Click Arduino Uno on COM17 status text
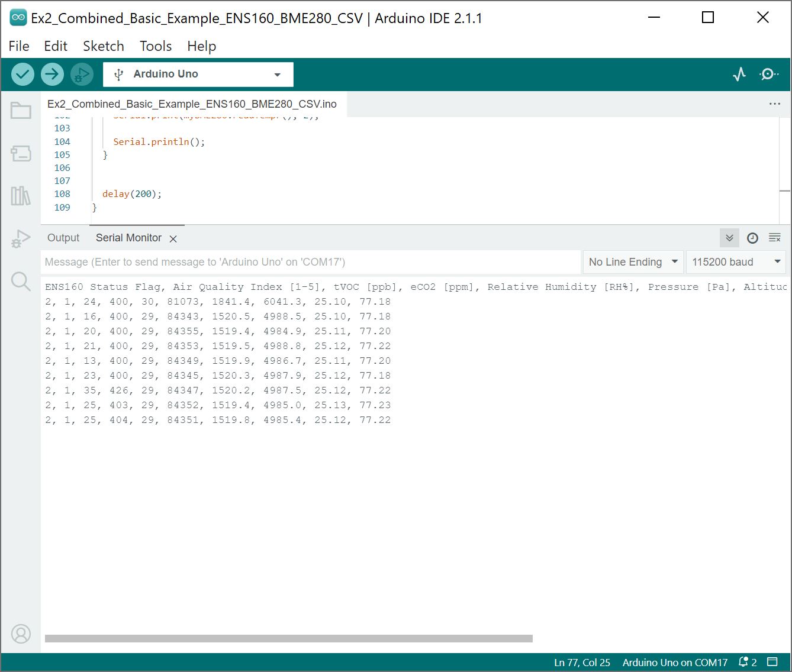 point(675,663)
